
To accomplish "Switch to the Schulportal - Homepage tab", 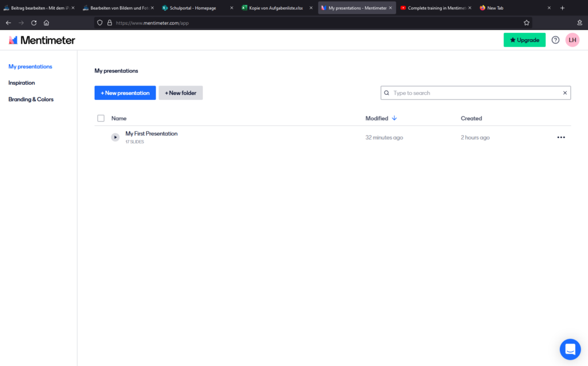I will [193, 8].
